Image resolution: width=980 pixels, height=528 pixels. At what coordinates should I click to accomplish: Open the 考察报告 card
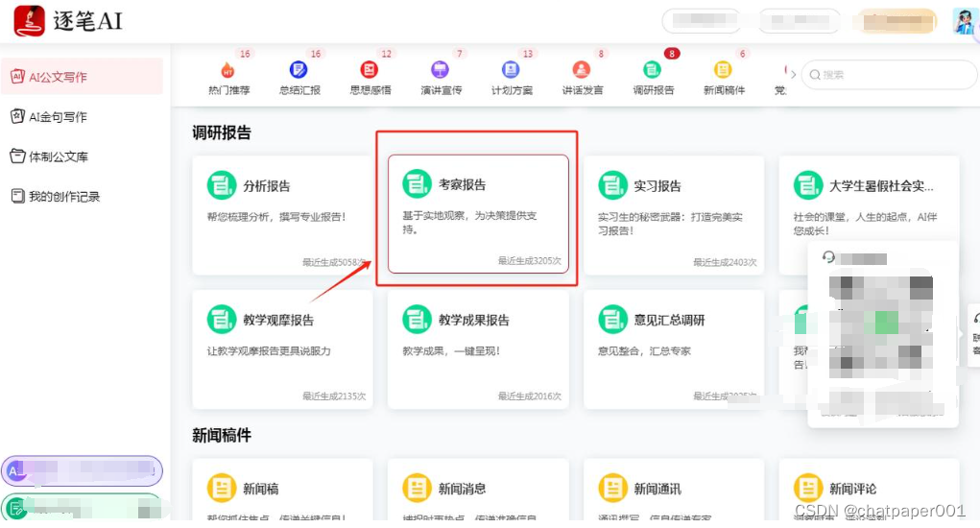[x=478, y=214]
